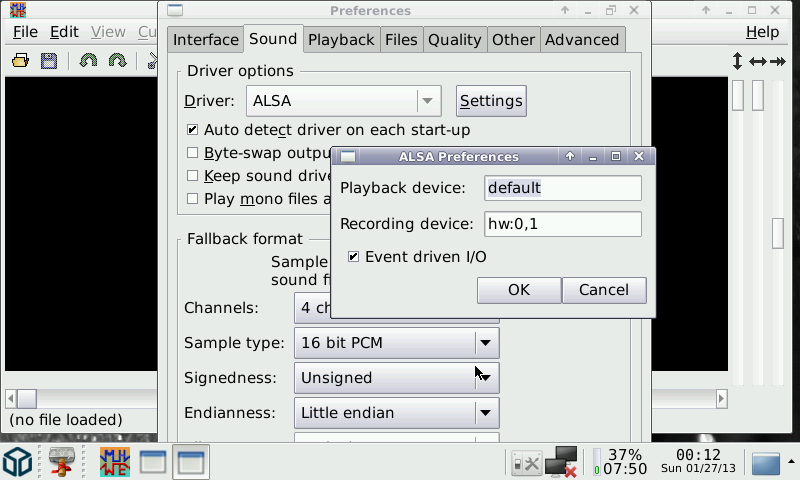Click the open file folder icon
Viewport: 800px width, 480px height.
pyautogui.click(x=20, y=61)
